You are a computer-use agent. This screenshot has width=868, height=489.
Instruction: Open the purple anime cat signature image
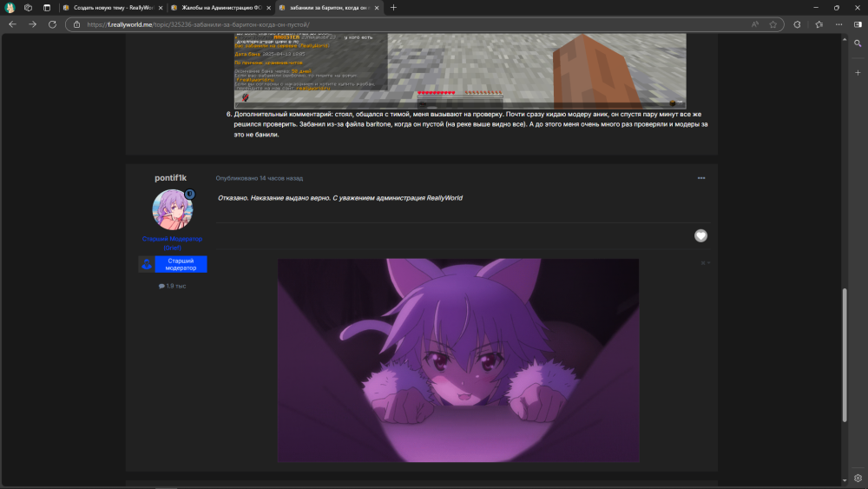click(457, 360)
